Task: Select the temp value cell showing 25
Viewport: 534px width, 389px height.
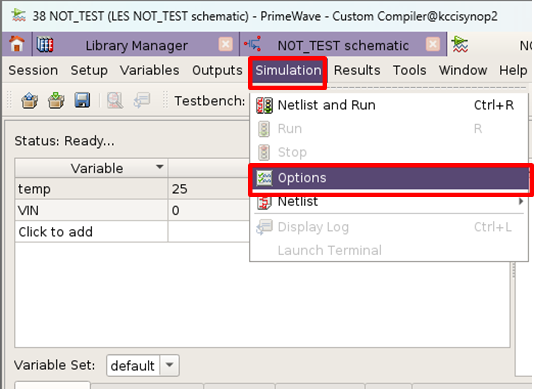Action: 209,189
